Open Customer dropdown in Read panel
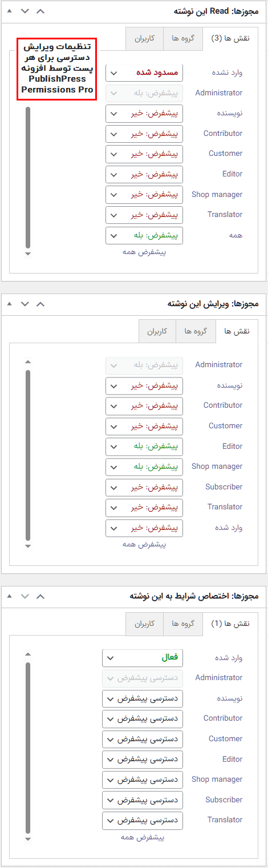268x868 pixels. [x=144, y=154]
